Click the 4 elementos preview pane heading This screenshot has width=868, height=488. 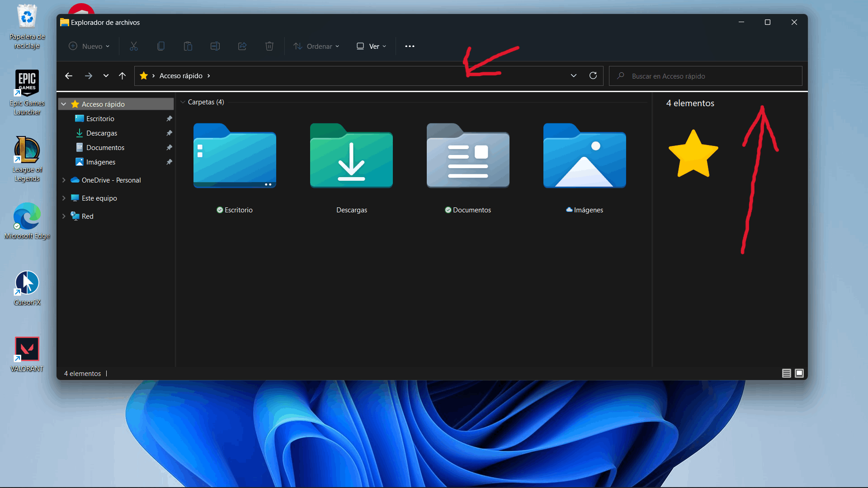[690, 103]
